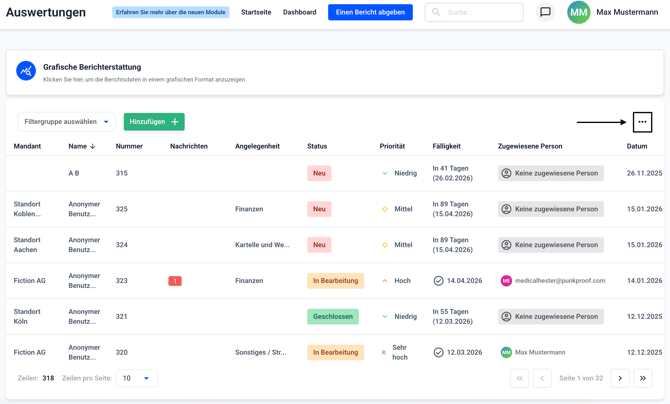Viewport: 670px width, 404px height.
Task: Click the new modules info banner
Action: (171, 13)
